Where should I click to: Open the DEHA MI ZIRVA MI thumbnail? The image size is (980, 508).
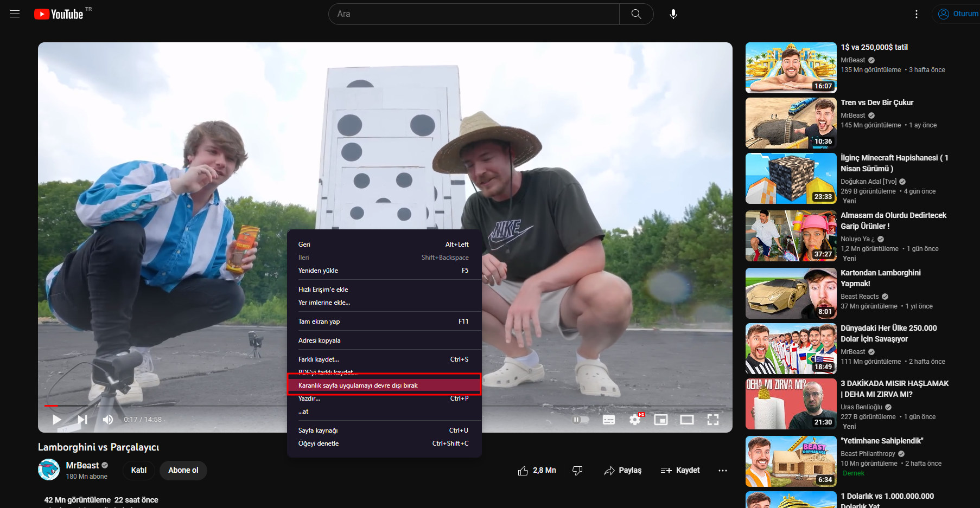point(791,404)
